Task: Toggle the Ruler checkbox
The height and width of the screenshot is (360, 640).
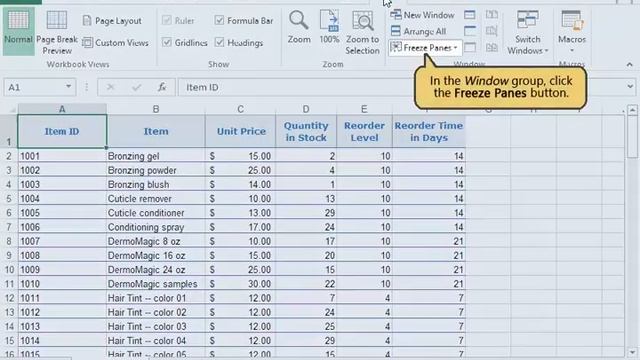Action: [x=167, y=20]
